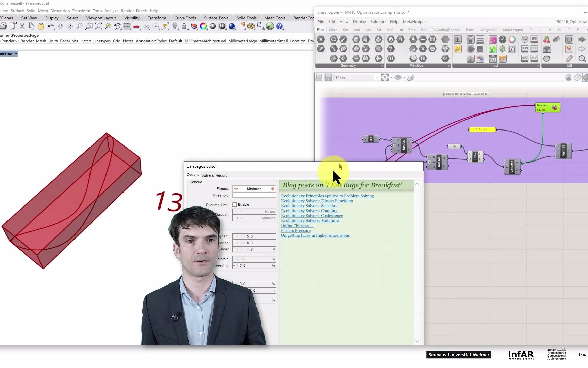Screen dimensions: 588x368
Task: Click the Zoom Extents icon in Grasshopper canvas toolbar
Action: pyautogui.click(x=385, y=78)
